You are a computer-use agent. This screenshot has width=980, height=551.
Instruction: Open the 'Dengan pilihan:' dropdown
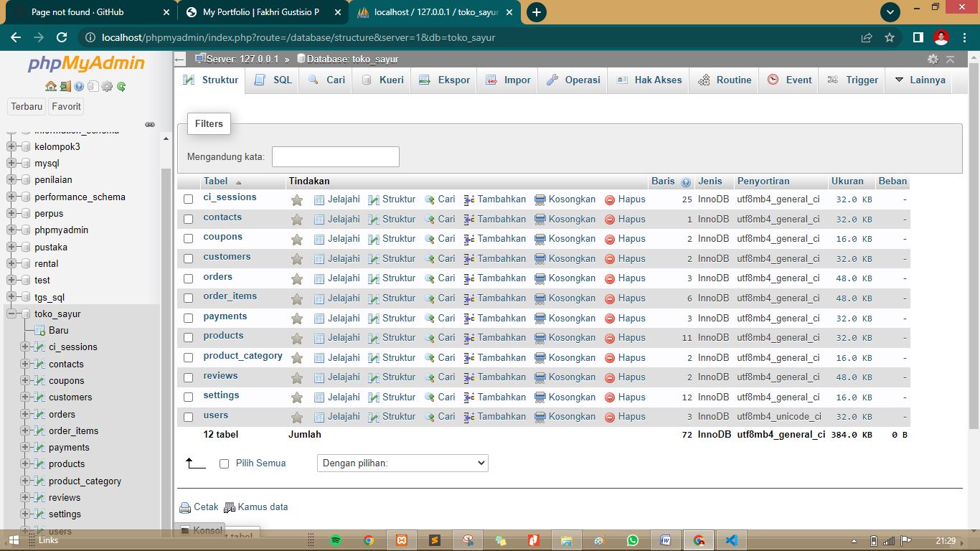tap(402, 463)
